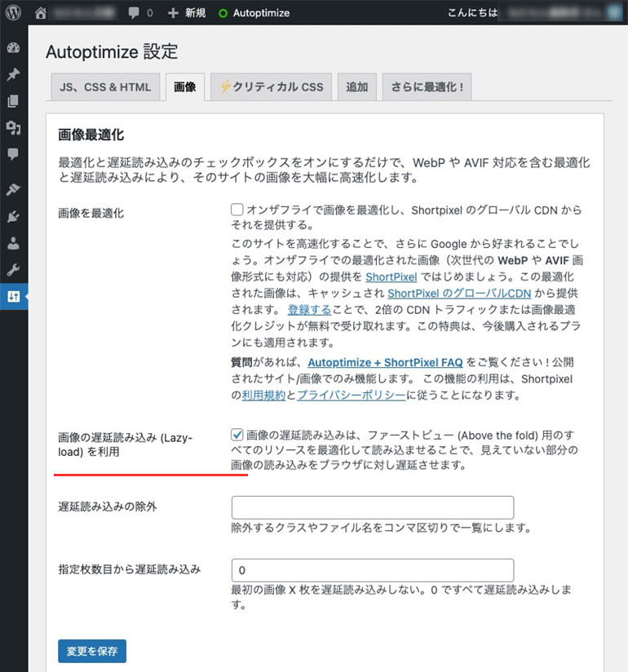The width and height of the screenshot is (628, 672).
Task: Open Pages sidebar icon
Action: [x=13, y=101]
